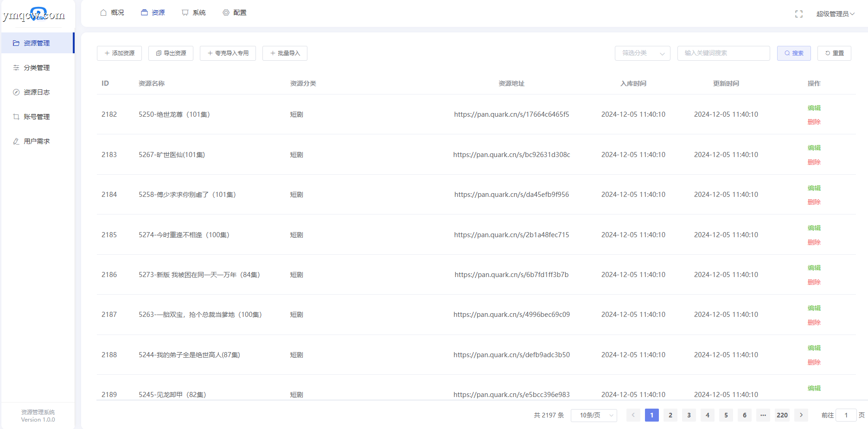Delete resource ID 2186
The width and height of the screenshot is (868, 429).
pos(814,282)
